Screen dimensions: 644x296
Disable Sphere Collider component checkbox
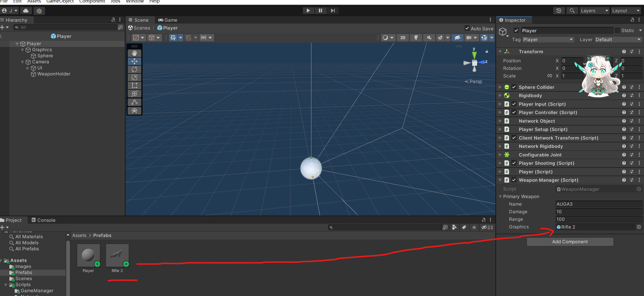[x=514, y=87]
